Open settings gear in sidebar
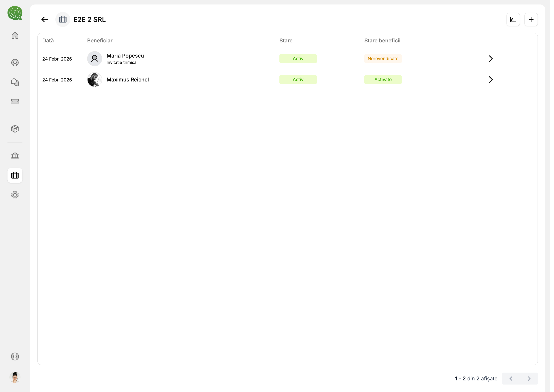 coord(15,195)
